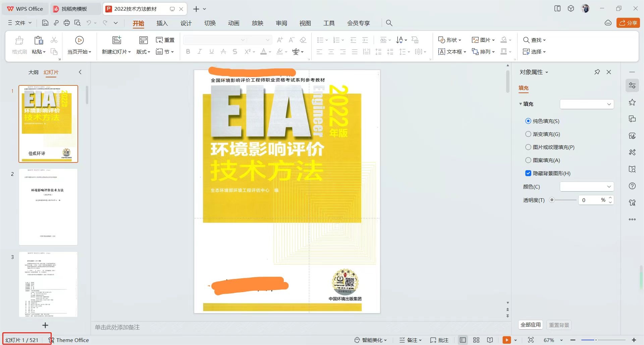Open reading view from the status bar
Image resolution: width=644 pixels, height=345 pixels.
coord(489,340)
